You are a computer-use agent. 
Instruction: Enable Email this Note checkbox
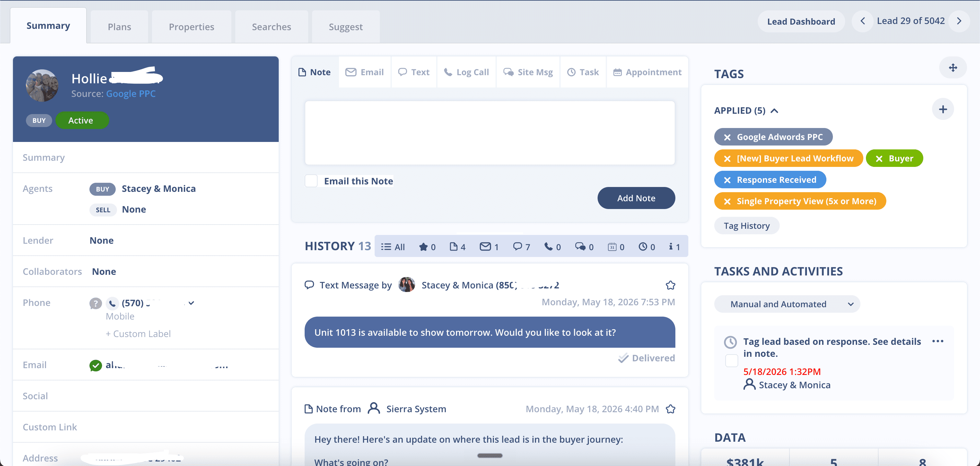(x=311, y=181)
